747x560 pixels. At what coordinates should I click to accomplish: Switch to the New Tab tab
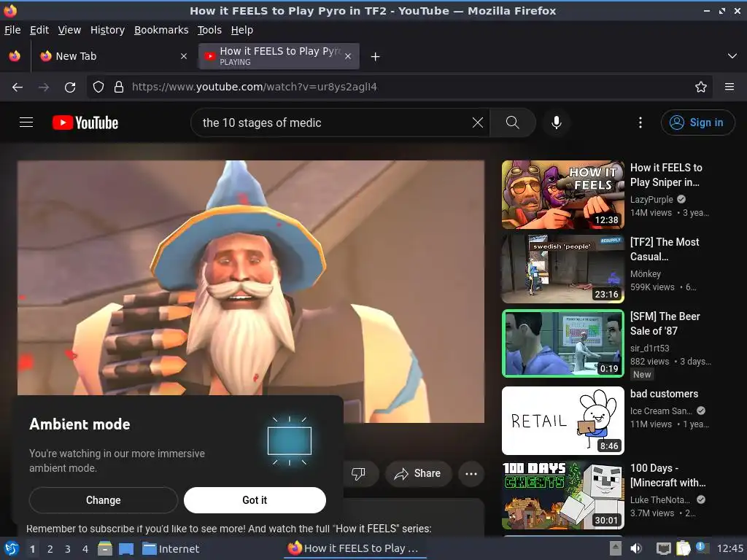click(113, 56)
